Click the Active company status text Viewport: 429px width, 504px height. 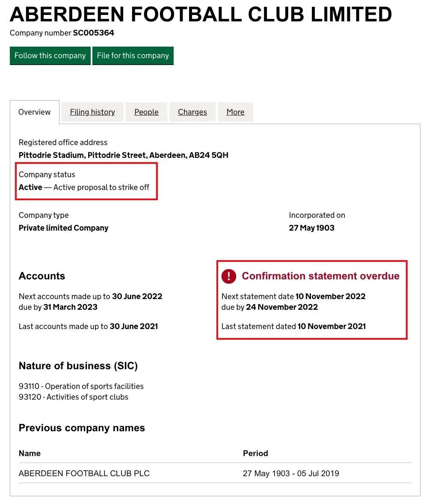[x=30, y=187]
